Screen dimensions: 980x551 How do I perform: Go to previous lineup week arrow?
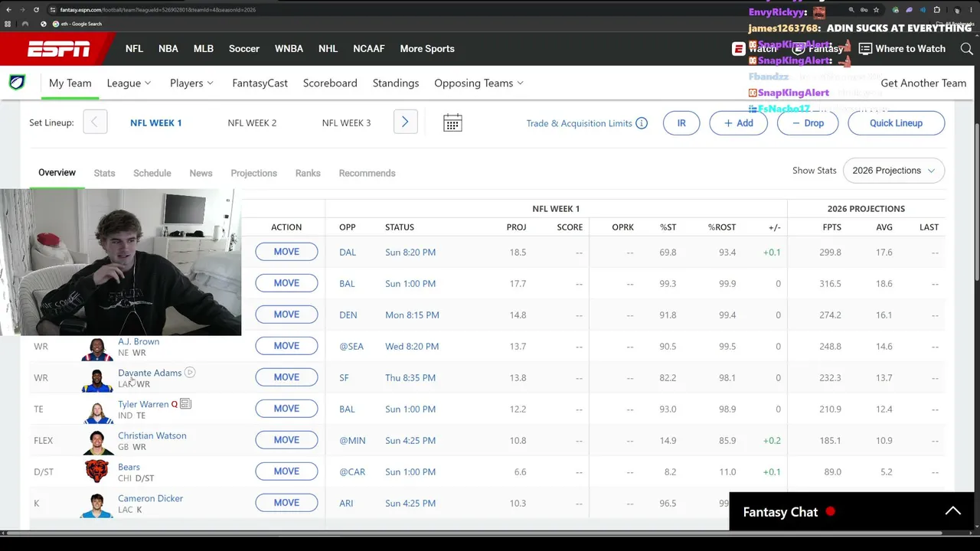tap(95, 122)
